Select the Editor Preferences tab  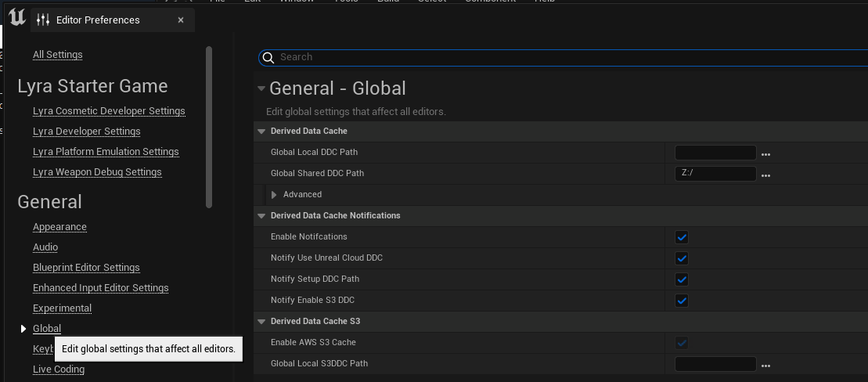point(113,20)
